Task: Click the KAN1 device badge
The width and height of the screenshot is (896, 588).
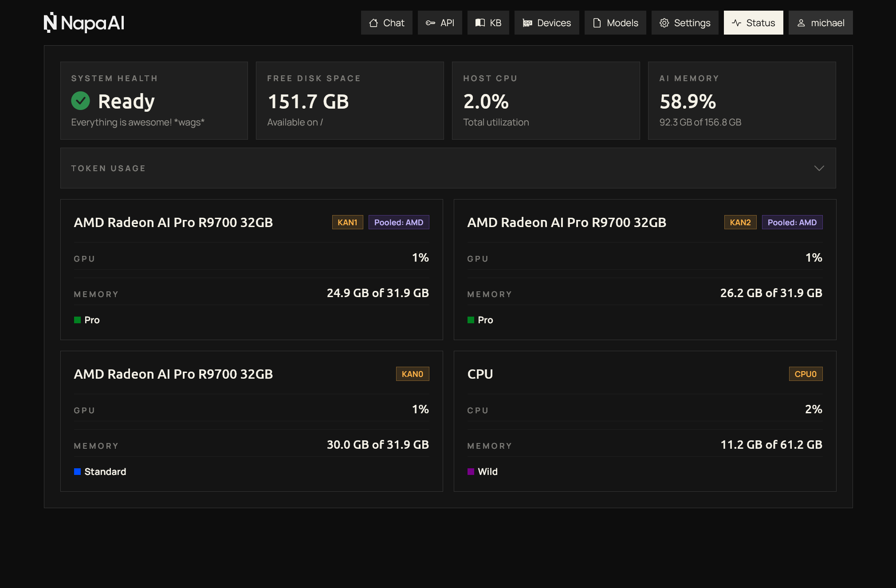Action: point(347,222)
